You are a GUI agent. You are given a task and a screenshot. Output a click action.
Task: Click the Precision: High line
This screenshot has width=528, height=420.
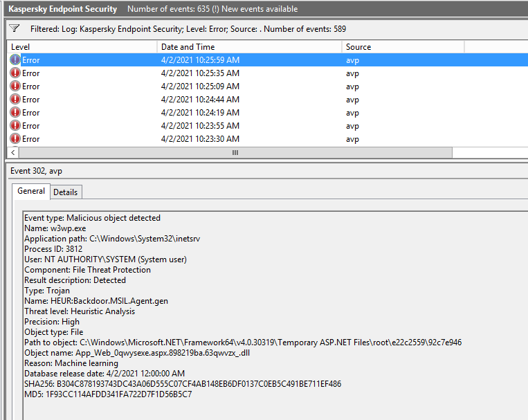click(52, 322)
